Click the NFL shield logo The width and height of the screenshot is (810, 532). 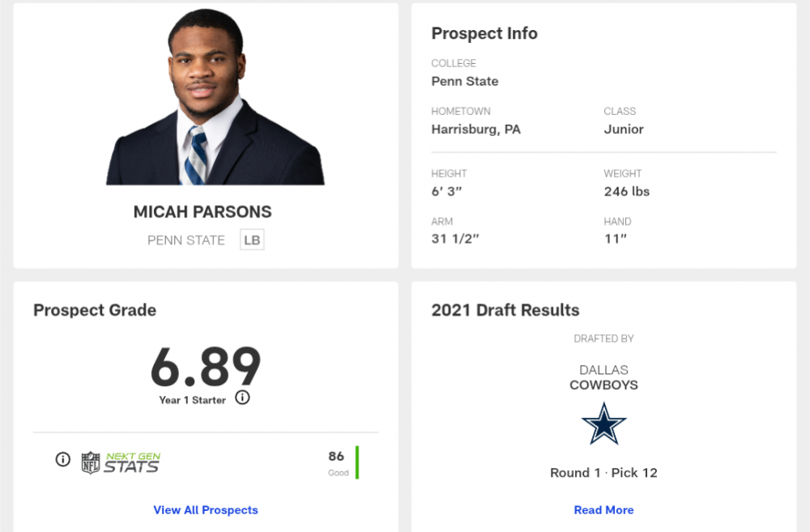click(90, 462)
